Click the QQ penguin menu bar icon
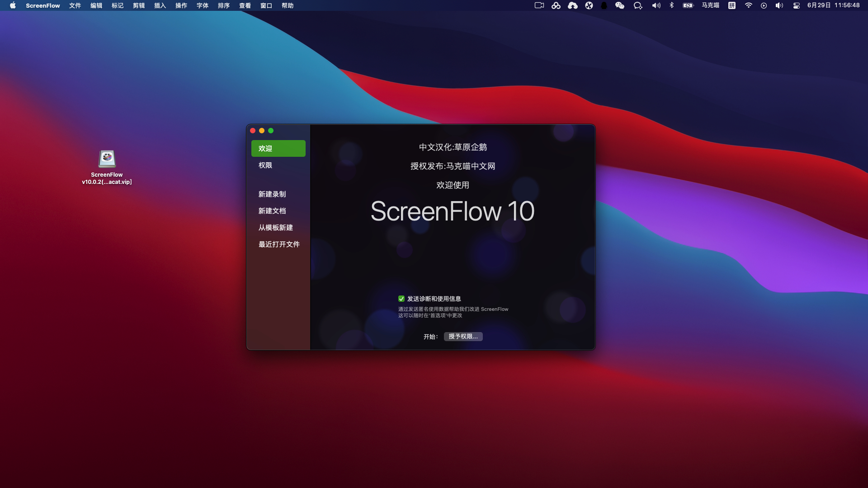The image size is (868, 488). (604, 5)
